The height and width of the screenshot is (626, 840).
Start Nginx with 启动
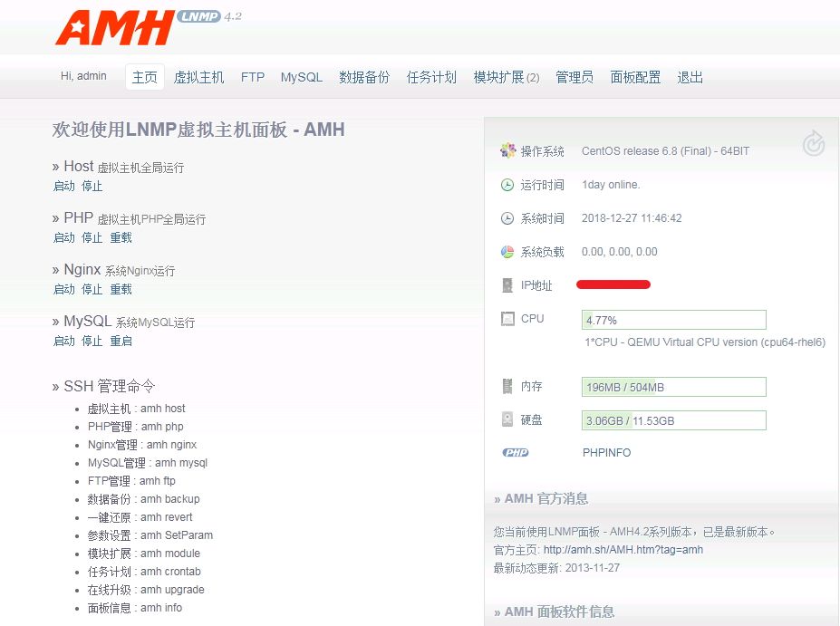[x=64, y=289]
